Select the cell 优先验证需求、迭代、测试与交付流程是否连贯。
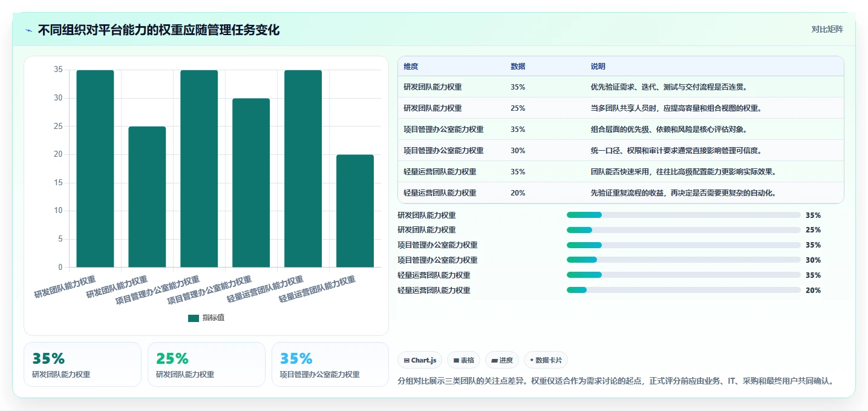 [x=670, y=87]
